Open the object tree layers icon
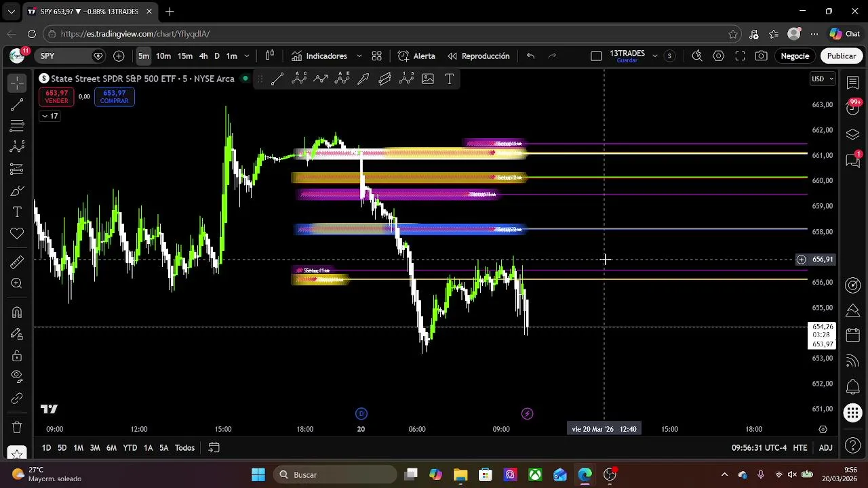Viewport: 868px width, 488px height. 853,134
